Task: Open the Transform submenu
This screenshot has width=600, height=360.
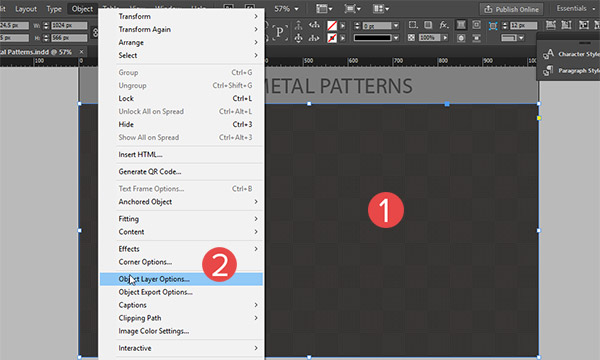Action: click(181, 16)
